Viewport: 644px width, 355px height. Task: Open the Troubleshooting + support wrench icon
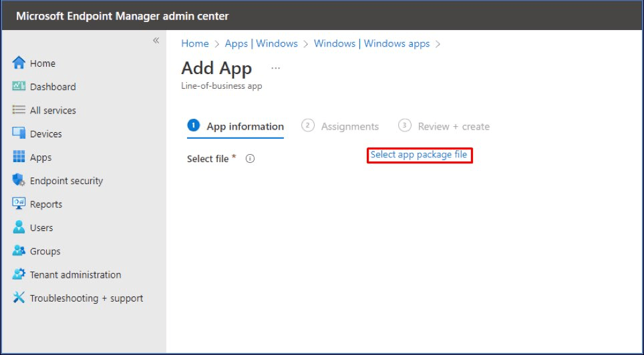pos(19,298)
